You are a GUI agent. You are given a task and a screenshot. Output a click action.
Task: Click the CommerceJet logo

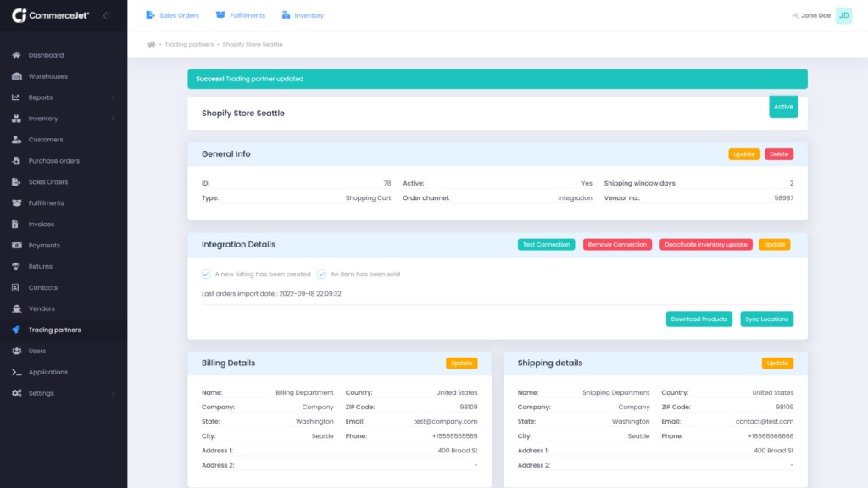50,15
